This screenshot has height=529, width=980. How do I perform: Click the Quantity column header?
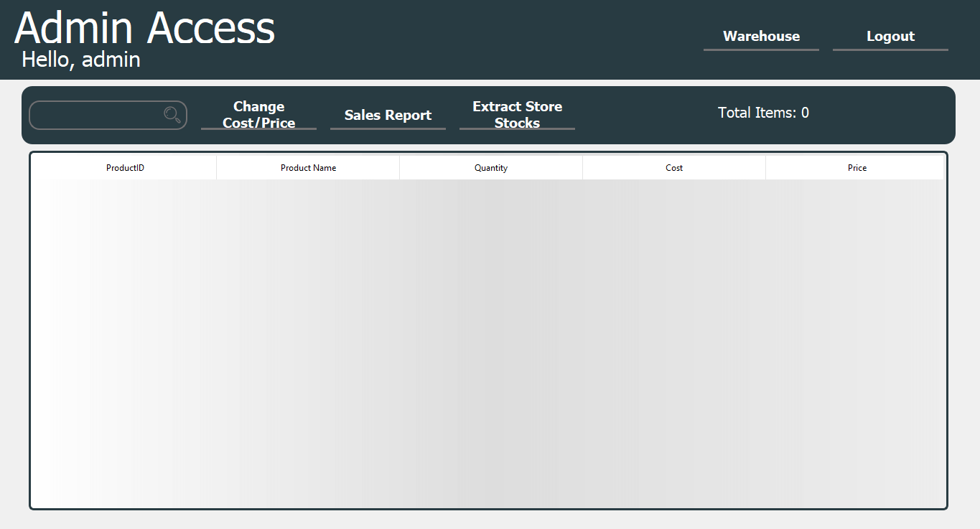[491, 168]
